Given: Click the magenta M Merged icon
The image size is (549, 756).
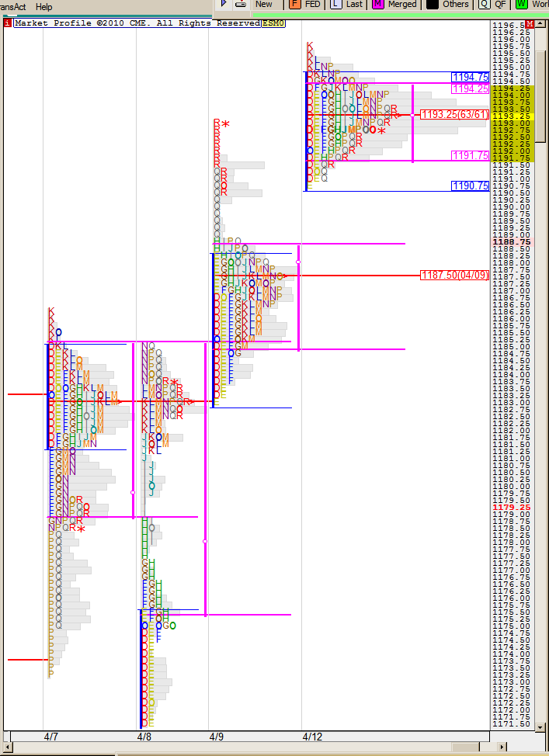Looking at the screenshot, I should [378, 4].
